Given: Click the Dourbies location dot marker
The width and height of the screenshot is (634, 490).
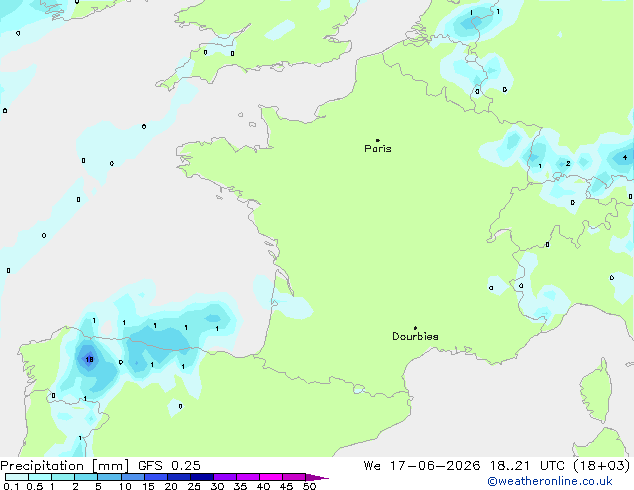Looking at the screenshot, I should click(x=415, y=328).
